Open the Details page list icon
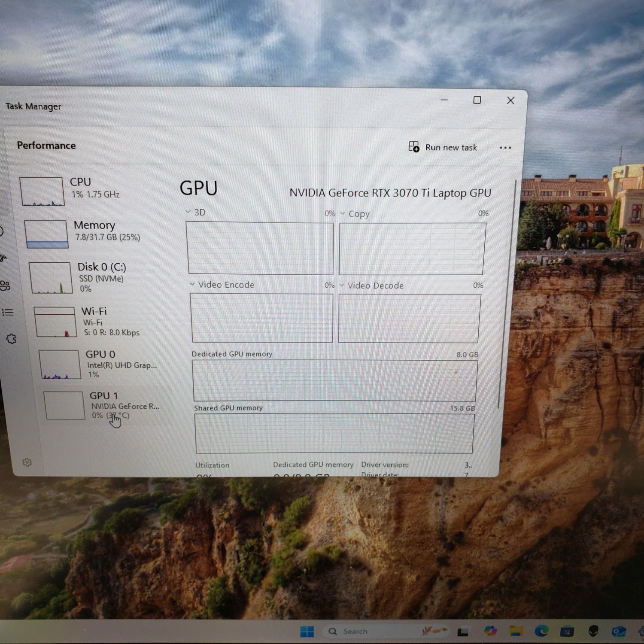This screenshot has width=644, height=644. point(8,312)
